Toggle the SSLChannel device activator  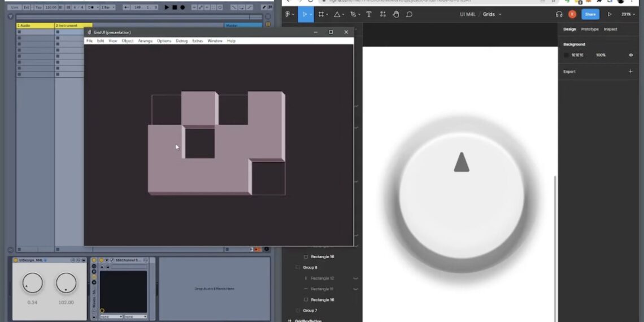click(x=102, y=260)
